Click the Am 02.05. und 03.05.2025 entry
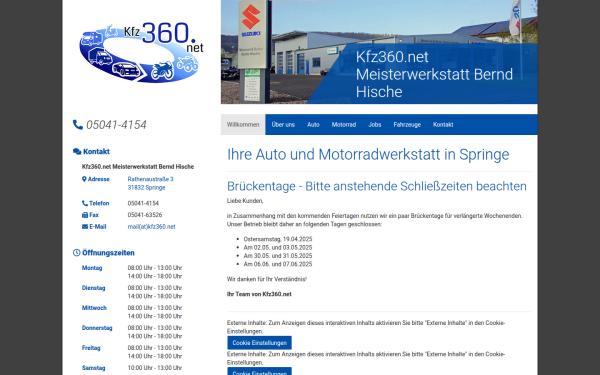 [x=278, y=248]
